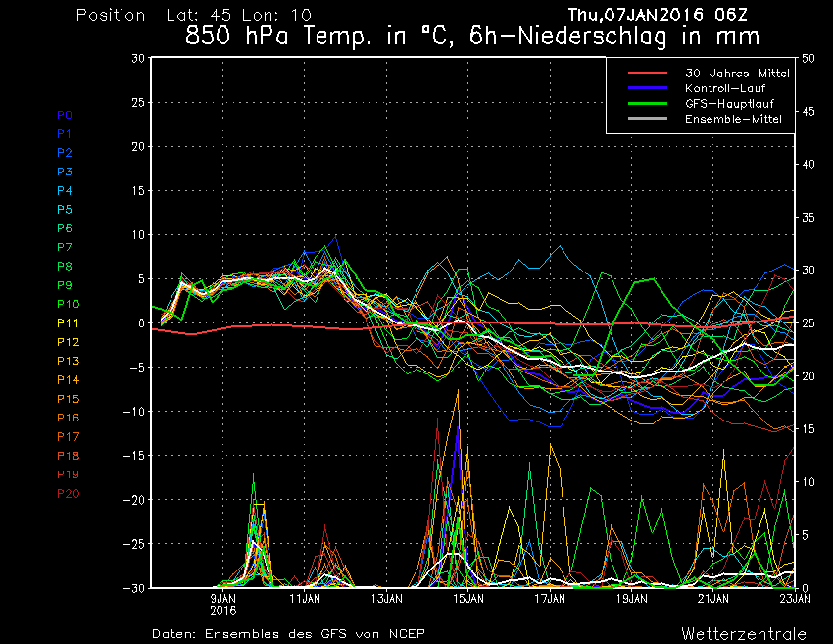The height and width of the screenshot is (644, 833).
Task: Select the P17 ensemble member label
Action: [68, 436]
